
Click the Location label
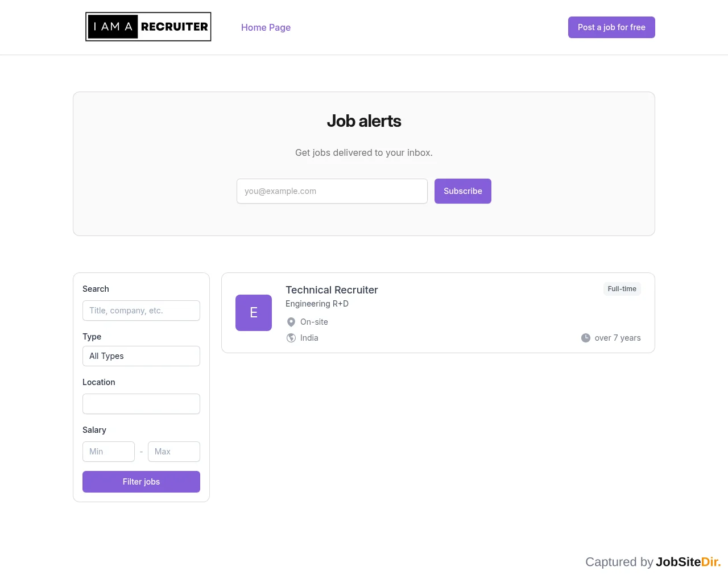coord(99,382)
